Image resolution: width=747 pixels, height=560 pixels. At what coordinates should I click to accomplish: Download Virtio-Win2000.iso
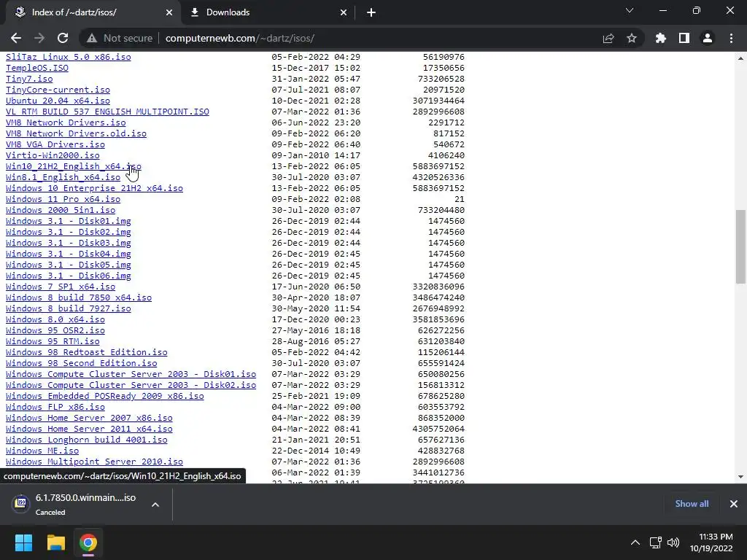(x=53, y=155)
